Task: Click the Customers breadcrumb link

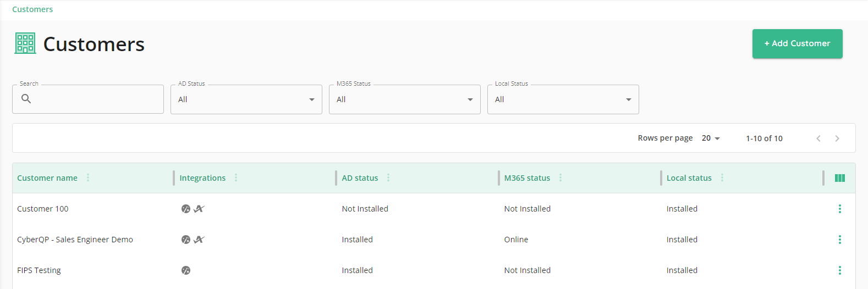Action: point(32,9)
